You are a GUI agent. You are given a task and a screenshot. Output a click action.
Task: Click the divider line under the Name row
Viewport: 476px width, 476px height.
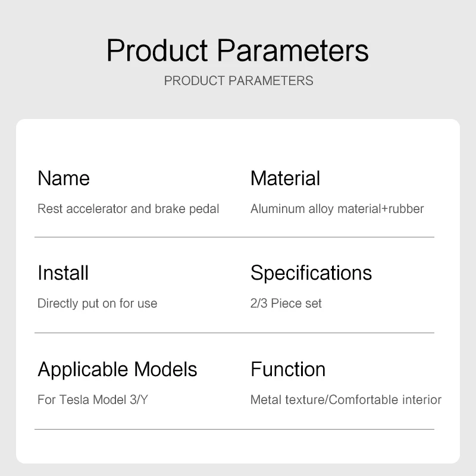[x=234, y=237]
